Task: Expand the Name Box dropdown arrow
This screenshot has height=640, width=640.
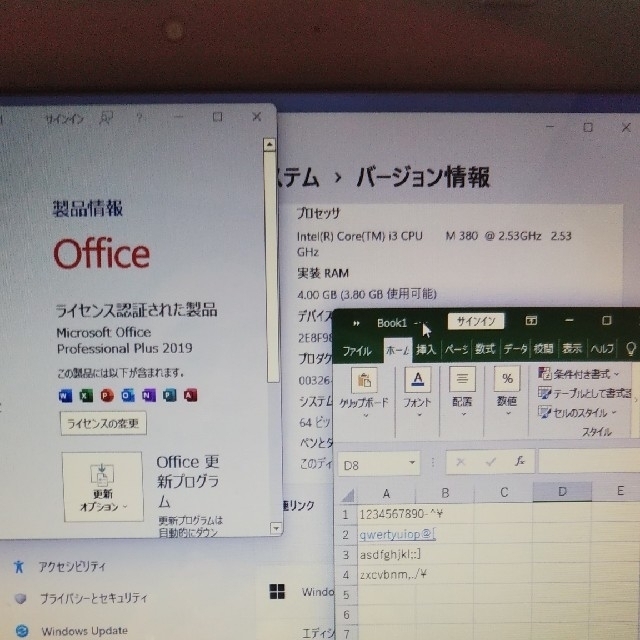Action: pos(412,462)
